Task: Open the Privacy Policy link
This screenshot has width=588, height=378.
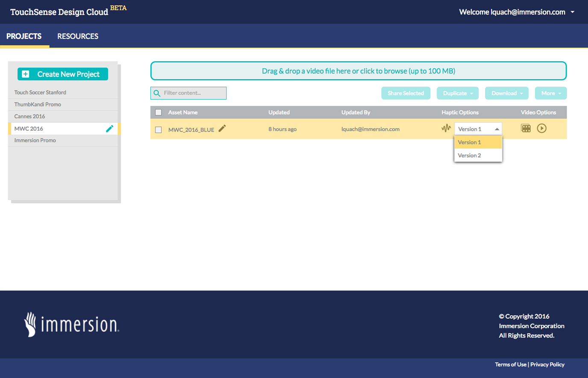Action: point(547,364)
